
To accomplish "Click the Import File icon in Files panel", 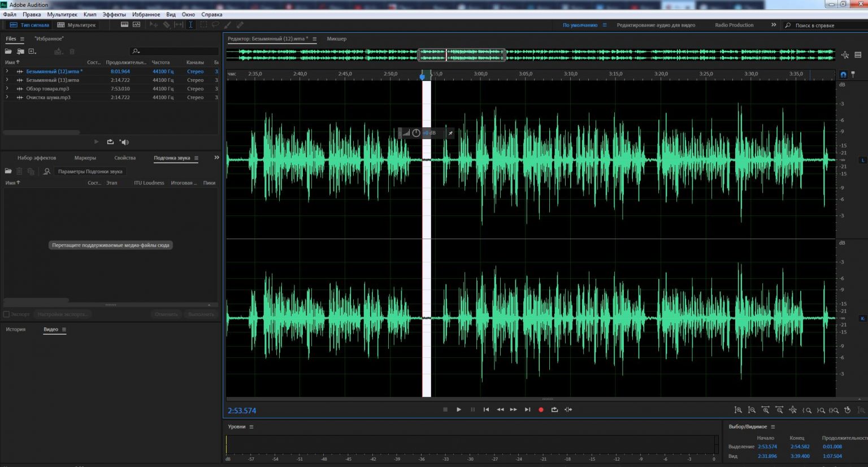I will point(20,51).
